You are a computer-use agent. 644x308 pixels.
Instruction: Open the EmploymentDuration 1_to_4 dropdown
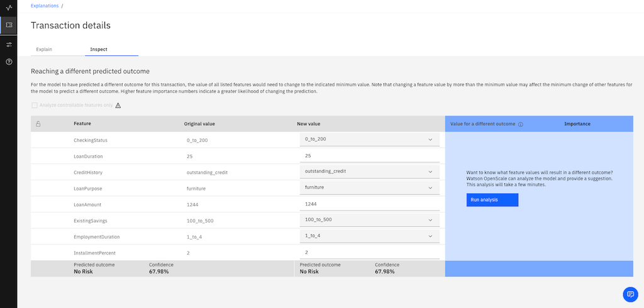point(370,236)
